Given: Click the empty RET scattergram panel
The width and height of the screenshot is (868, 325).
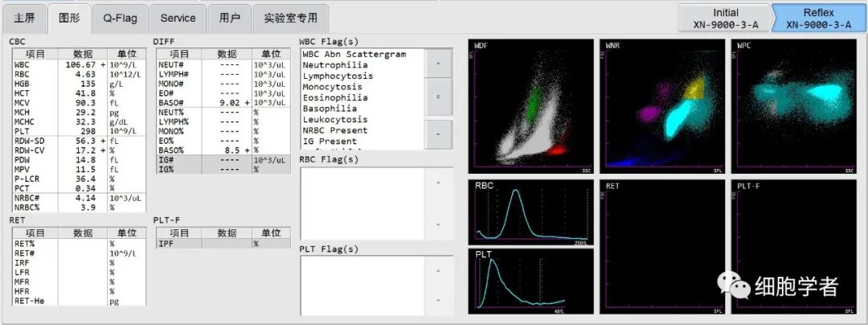Looking at the screenshot, I should 661,246.
